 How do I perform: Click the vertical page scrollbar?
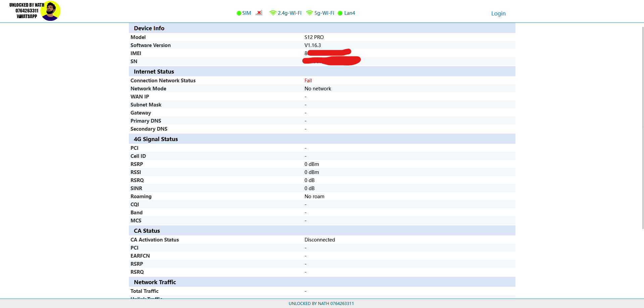click(x=643, y=128)
